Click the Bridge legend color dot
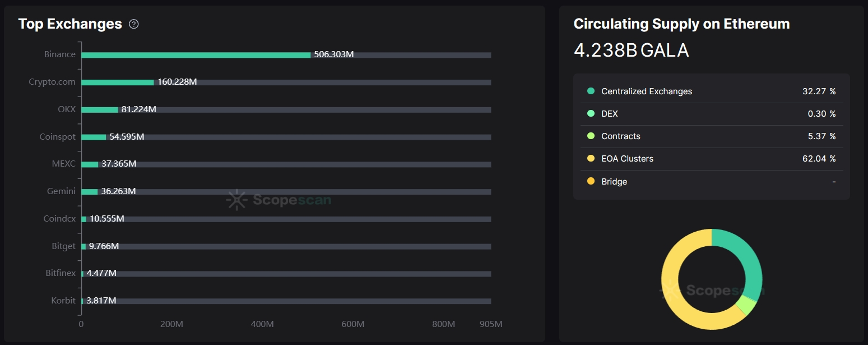The width and height of the screenshot is (868, 345). (x=591, y=181)
